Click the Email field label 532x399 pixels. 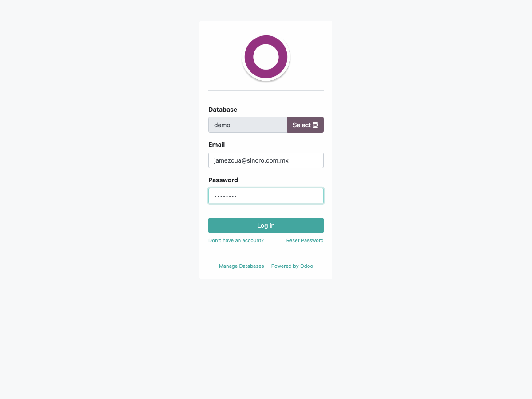[x=216, y=145]
